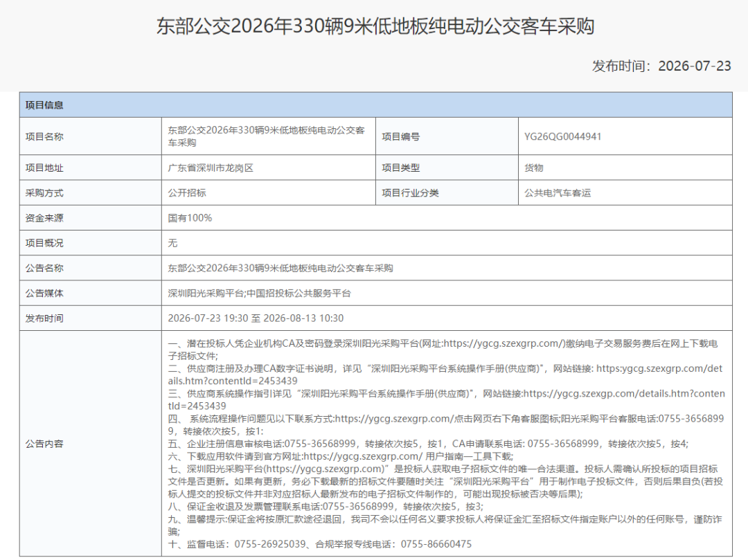Click the supervision phone 0755-26925039
Image resolution: width=748 pixels, height=560 pixels.
point(270,544)
